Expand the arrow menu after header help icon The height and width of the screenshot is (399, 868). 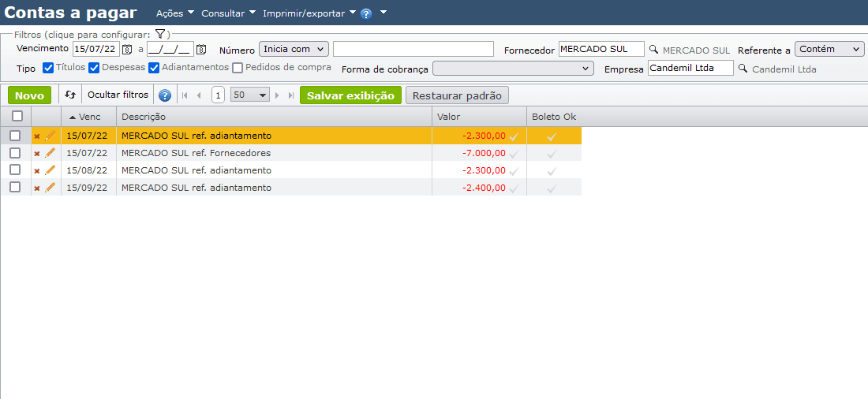coord(383,12)
